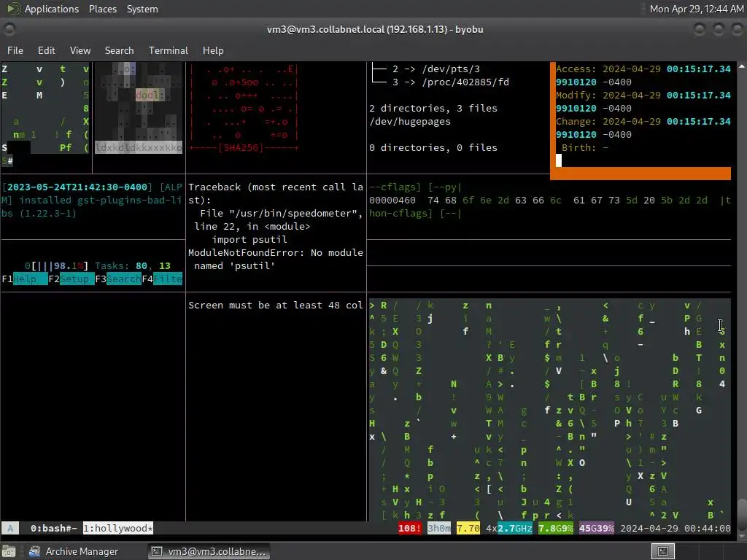Click the green 7.8G9% memory indicator
Viewport: 747px width, 560px height.
[556, 528]
